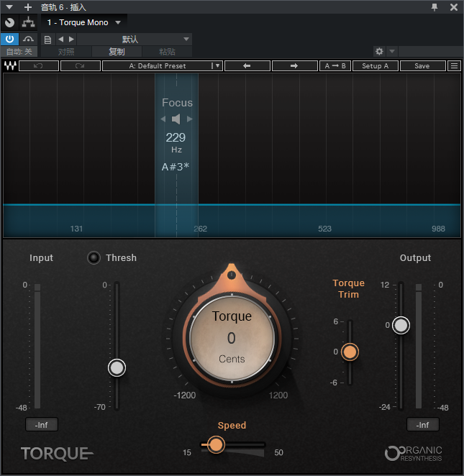
Task: Go to previous preset arrow
Action: pyautogui.click(x=61, y=39)
